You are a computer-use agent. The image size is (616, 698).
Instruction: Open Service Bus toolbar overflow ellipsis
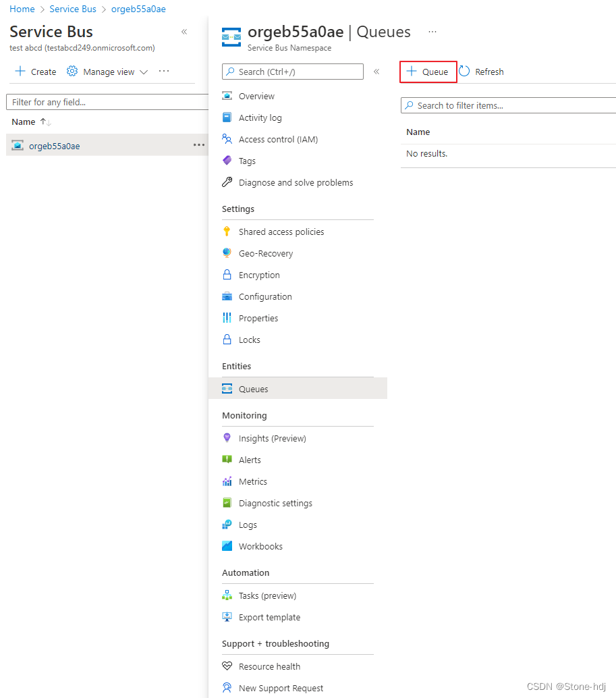point(164,72)
